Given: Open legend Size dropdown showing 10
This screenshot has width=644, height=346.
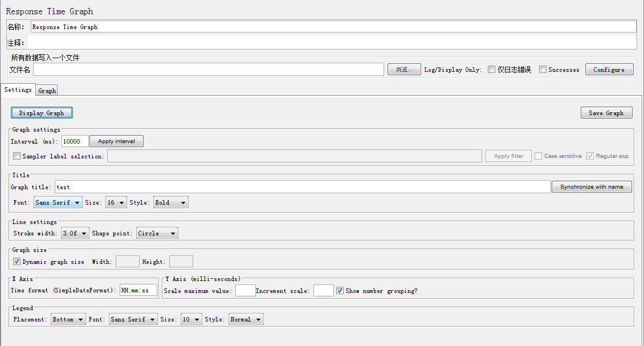Looking at the screenshot, I should [x=191, y=319].
